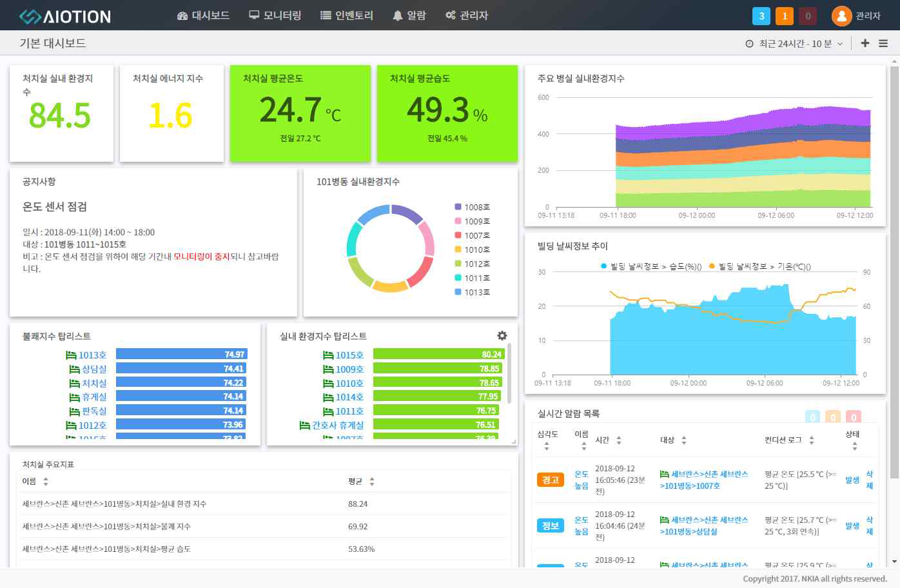The image size is (900, 588).
Task: Click 실내 환경지수 탑리스트 list scrollbar
Action: (x=509, y=373)
